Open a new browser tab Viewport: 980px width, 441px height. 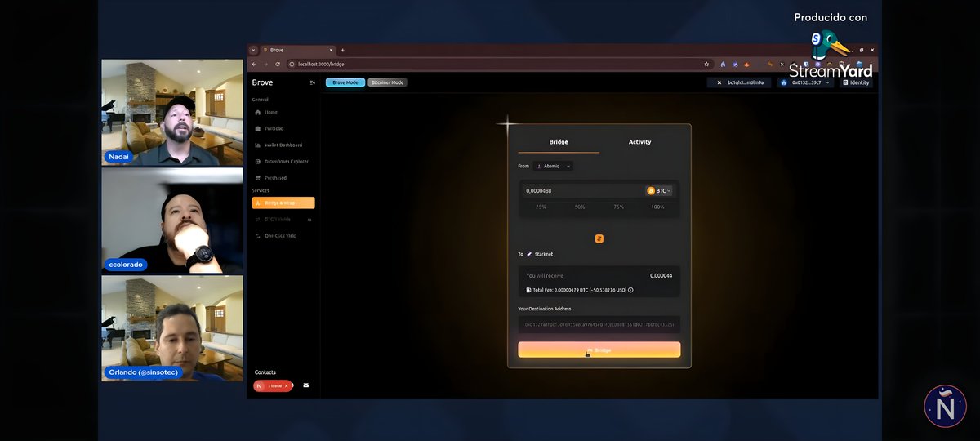[x=342, y=50]
